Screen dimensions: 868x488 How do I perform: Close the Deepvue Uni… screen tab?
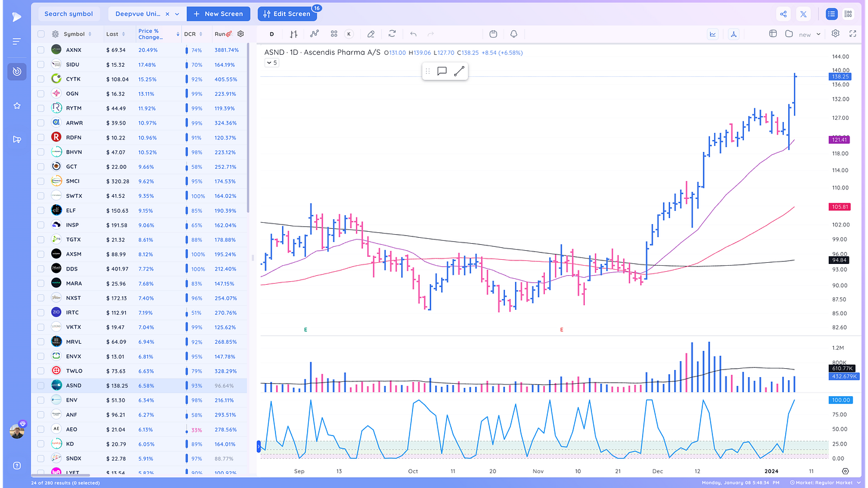coord(167,14)
